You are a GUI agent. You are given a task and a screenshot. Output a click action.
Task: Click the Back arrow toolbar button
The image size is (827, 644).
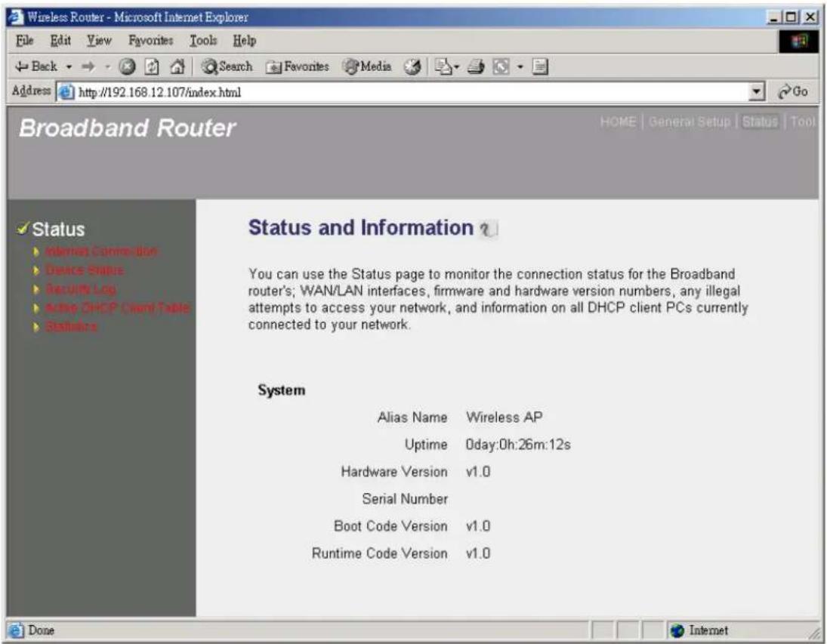35,66
